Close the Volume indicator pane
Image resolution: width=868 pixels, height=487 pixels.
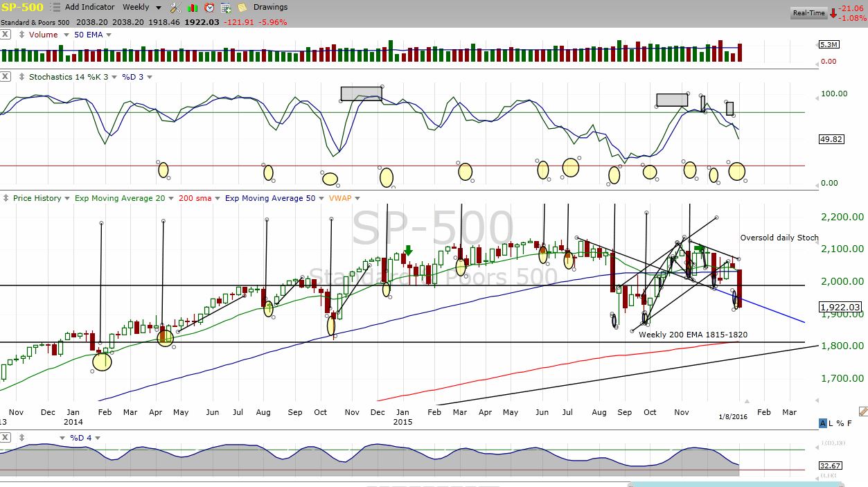pos(6,35)
